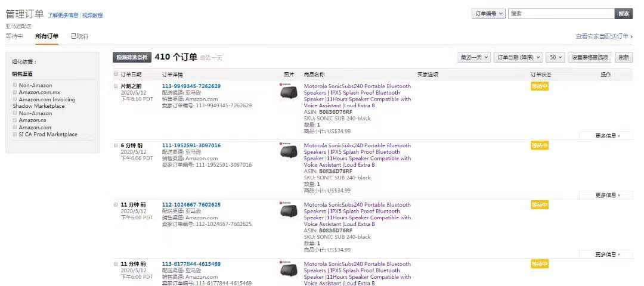Screen dimensions: 644x286
Task: Open the 了解更多信息 link
Action: tap(63, 15)
